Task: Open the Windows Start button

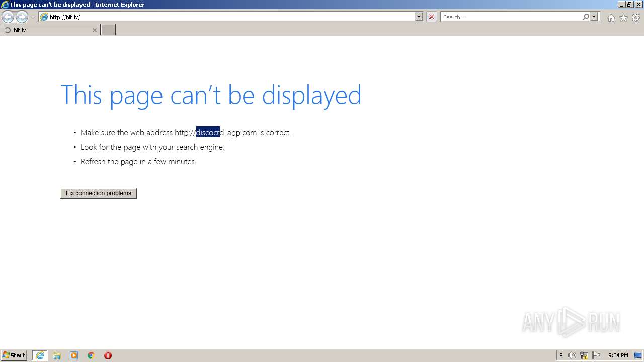Action: tap(14, 355)
